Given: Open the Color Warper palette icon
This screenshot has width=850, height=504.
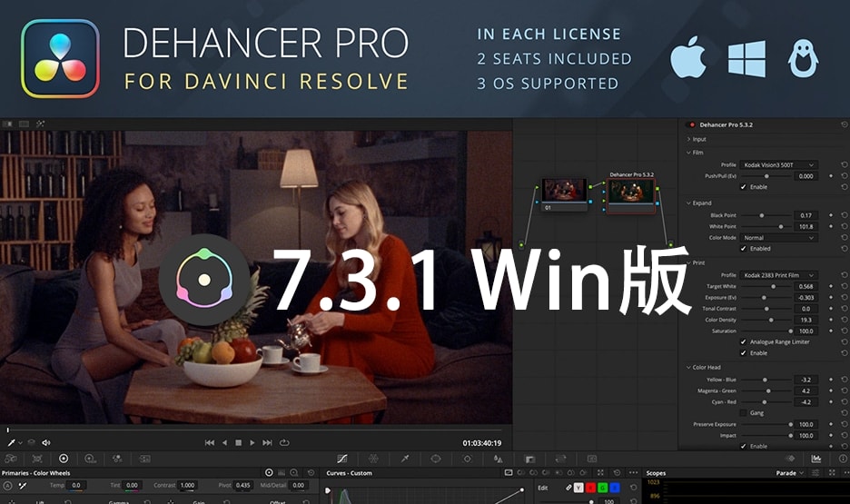Looking at the screenshot, I should (x=373, y=459).
